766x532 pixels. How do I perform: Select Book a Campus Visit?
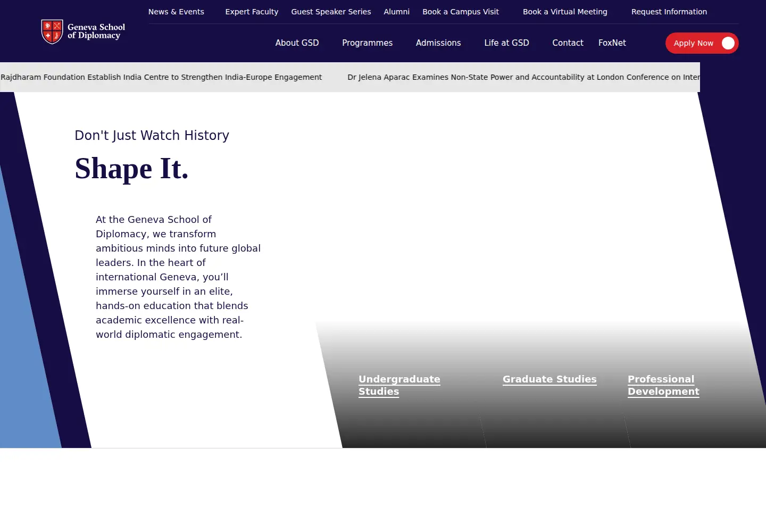click(x=461, y=12)
